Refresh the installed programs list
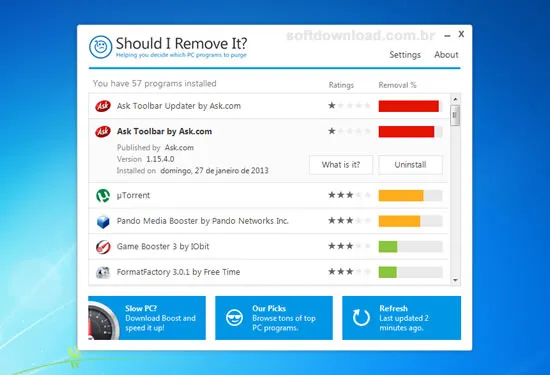 tap(402, 318)
